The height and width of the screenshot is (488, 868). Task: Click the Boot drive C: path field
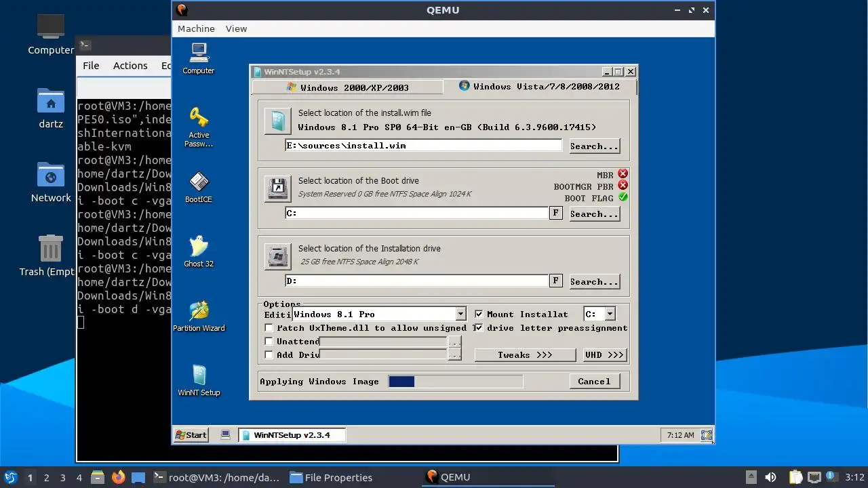click(416, 213)
